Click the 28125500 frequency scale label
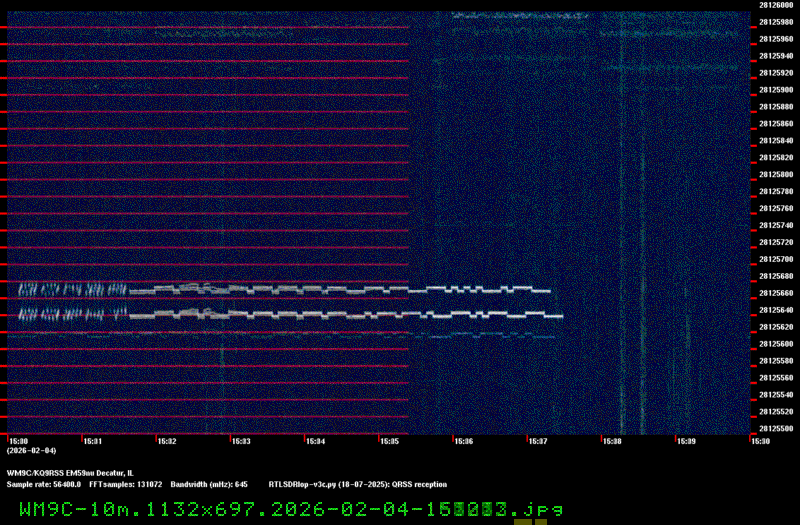This screenshot has width=800, height=525. click(775, 428)
